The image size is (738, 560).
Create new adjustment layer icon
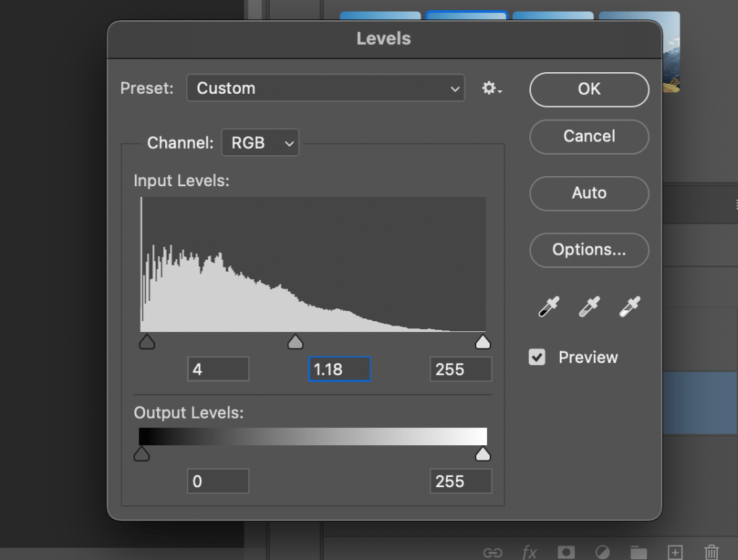(x=602, y=552)
